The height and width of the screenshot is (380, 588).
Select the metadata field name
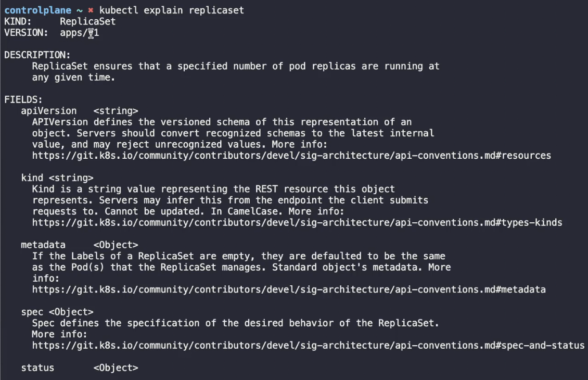point(43,245)
